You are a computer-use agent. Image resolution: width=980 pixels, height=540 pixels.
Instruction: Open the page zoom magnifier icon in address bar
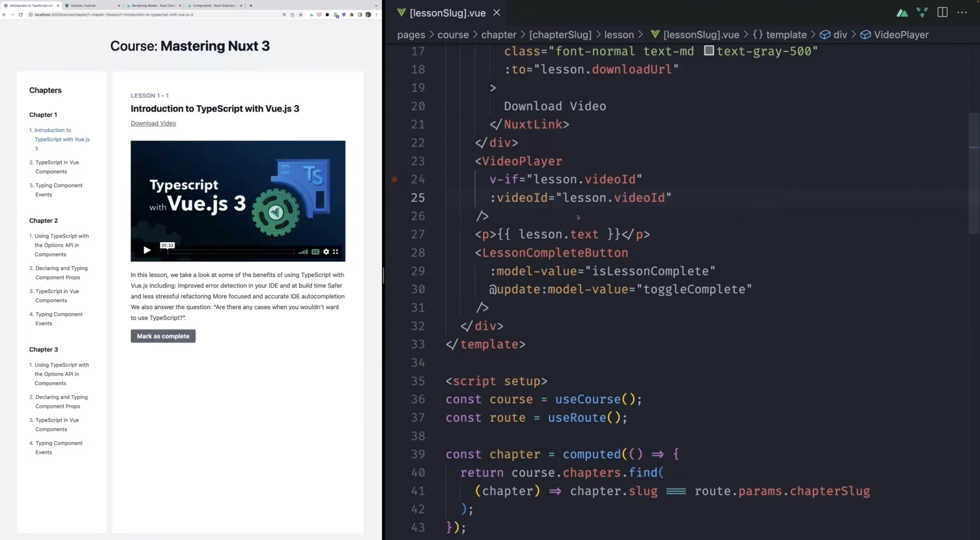284,15
